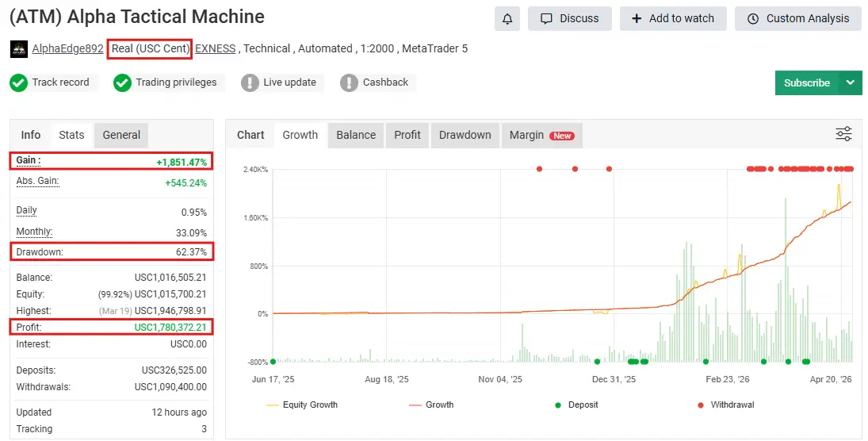Click the Track record green check icon
The image size is (868, 441).
(x=18, y=82)
